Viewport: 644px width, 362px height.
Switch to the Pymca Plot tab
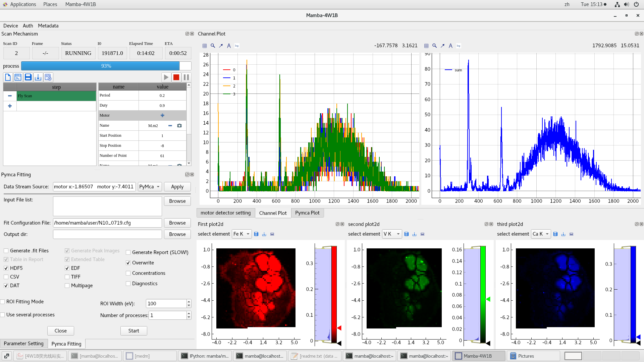tap(307, 213)
